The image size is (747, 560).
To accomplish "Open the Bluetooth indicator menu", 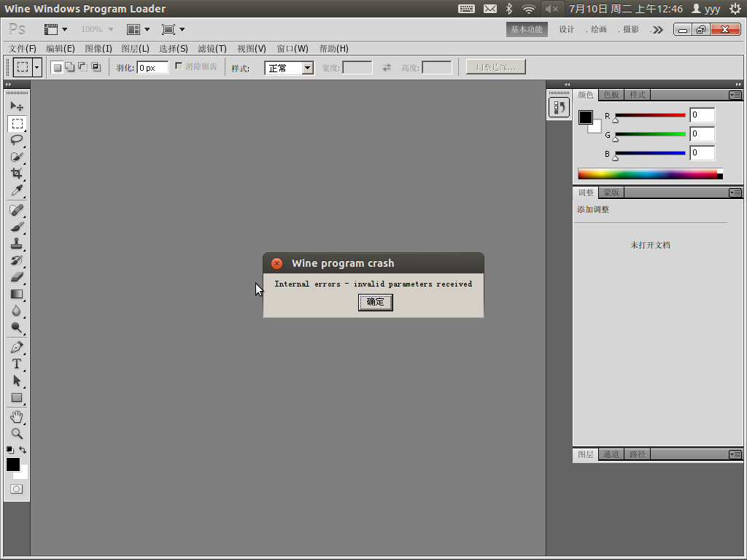I will [508, 9].
